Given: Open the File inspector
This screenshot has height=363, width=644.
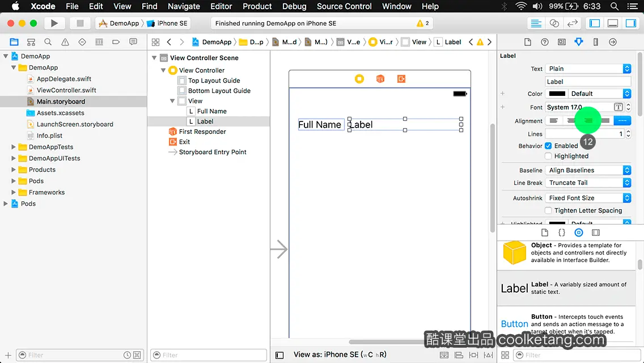Looking at the screenshot, I should (x=528, y=42).
